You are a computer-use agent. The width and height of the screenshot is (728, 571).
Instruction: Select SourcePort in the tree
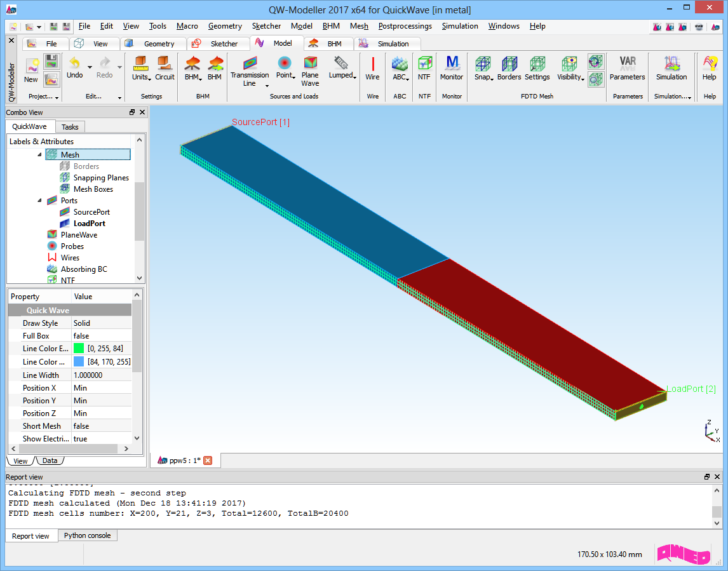(x=91, y=212)
